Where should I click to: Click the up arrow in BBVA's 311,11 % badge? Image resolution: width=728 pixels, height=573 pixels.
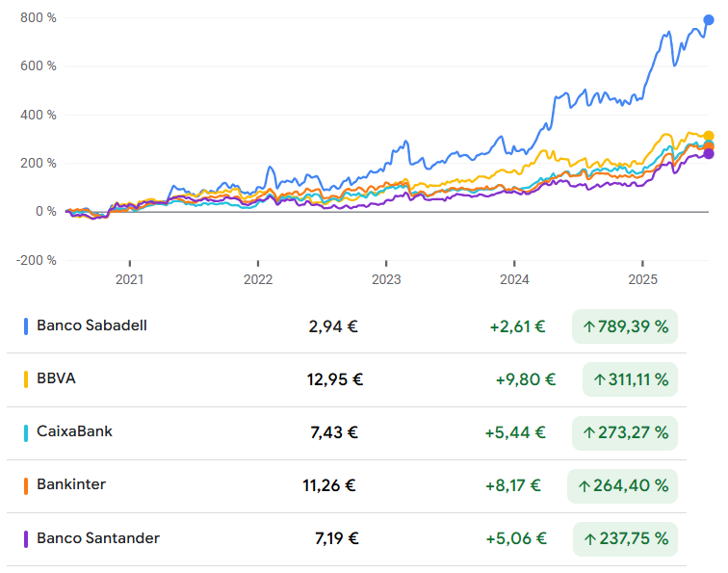(598, 380)
